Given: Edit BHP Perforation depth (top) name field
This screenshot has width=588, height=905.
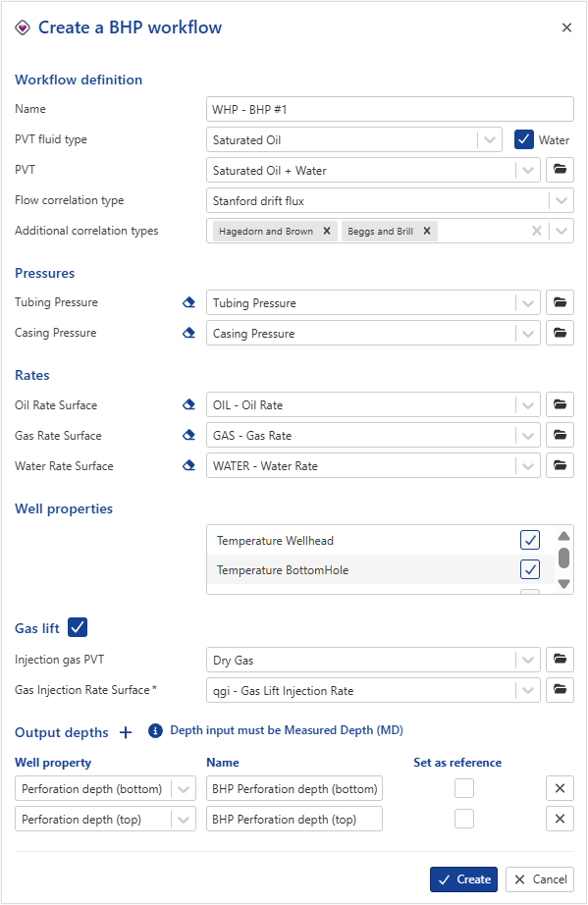Looking at the screenshot, I should [294, 819].
